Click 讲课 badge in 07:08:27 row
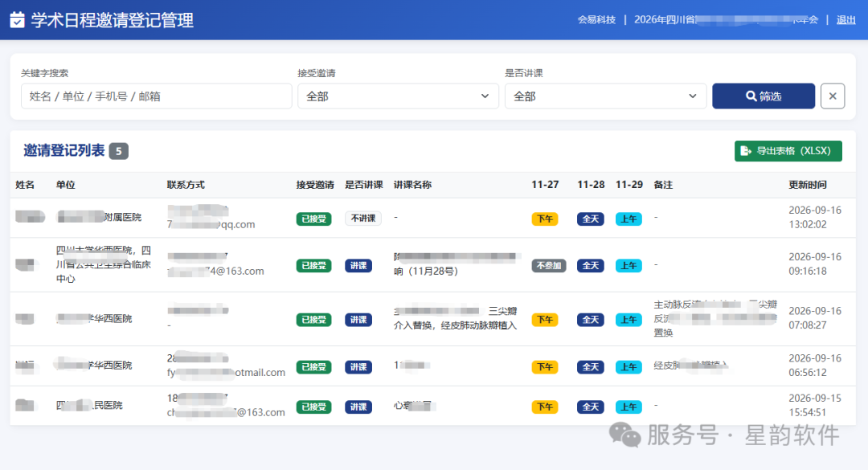 click(358, 320)
